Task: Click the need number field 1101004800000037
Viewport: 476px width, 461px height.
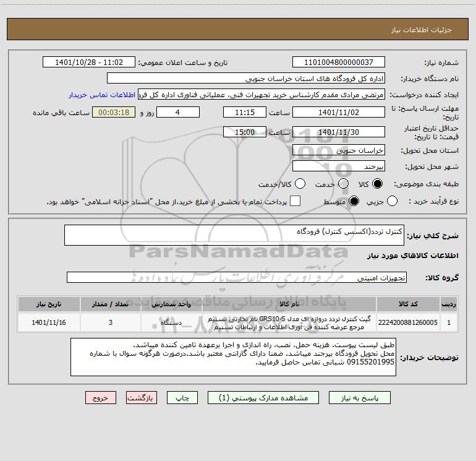Action: 339,62
